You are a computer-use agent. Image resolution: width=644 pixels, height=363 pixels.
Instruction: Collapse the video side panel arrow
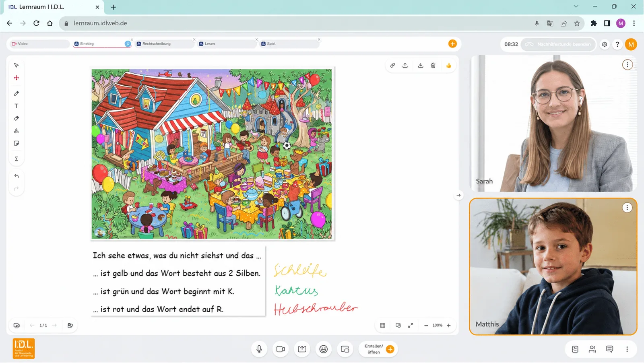[458, 195]
